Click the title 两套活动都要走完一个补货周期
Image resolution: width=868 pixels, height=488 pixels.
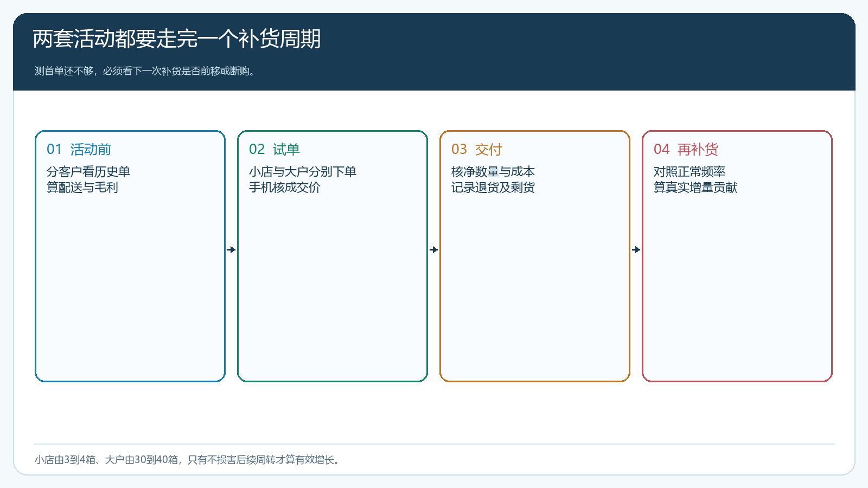(177, 39)
